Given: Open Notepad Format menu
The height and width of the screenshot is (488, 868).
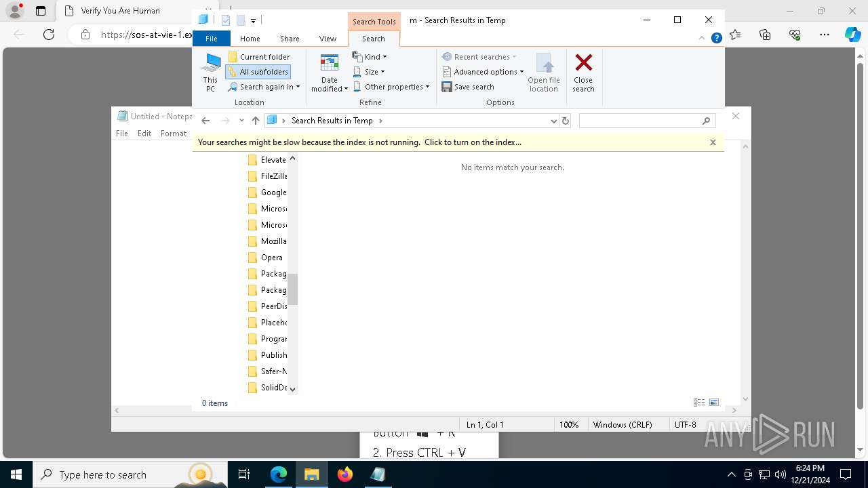Looking at the screenshot, I should tap(174, 134).
